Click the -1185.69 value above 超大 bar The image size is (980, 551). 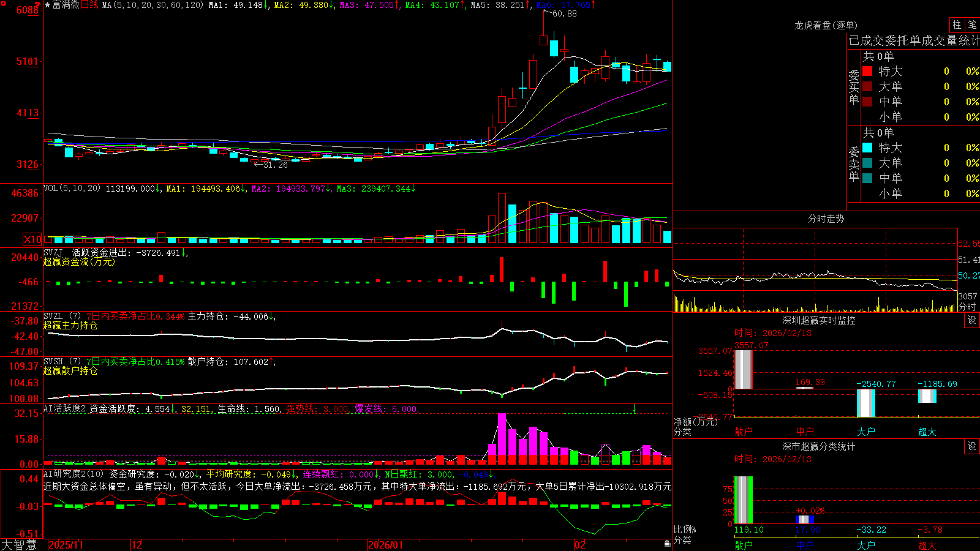(x=937, y=384)
